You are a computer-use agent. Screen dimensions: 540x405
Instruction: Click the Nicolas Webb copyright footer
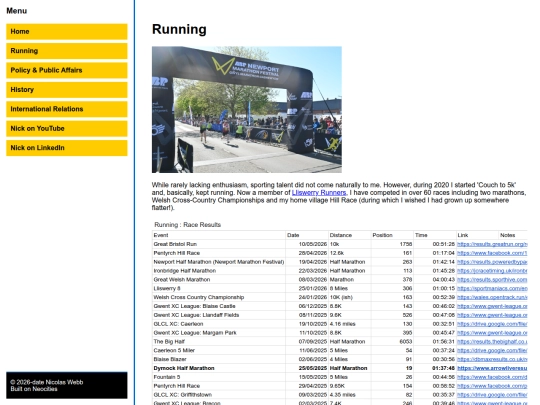click(67, 385)
